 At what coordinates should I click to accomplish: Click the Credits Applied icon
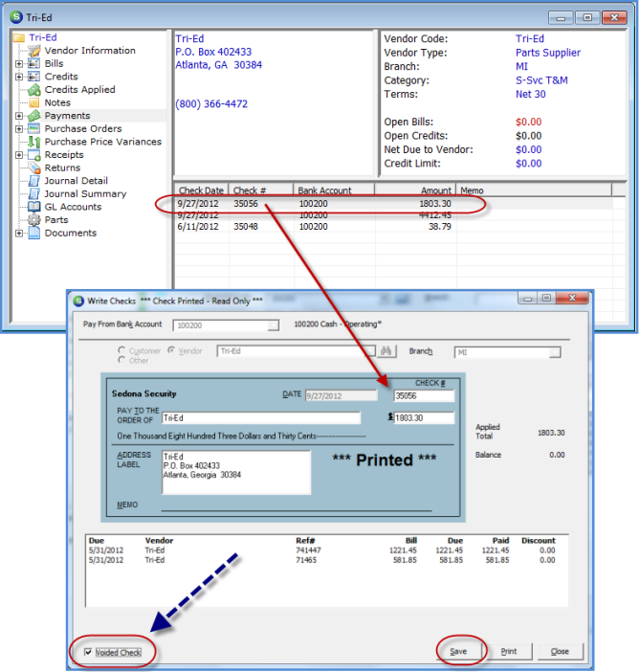point(34,90)
